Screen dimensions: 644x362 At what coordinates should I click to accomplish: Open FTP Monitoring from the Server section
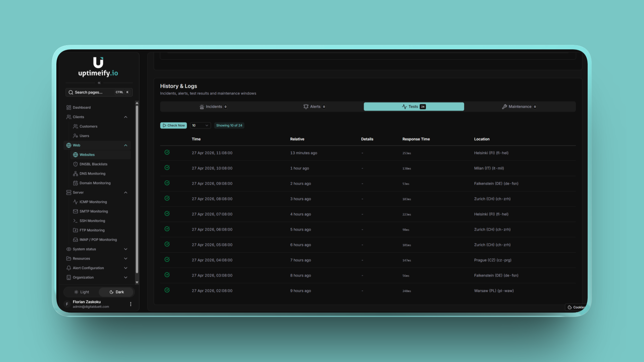[x=92, y=230]
